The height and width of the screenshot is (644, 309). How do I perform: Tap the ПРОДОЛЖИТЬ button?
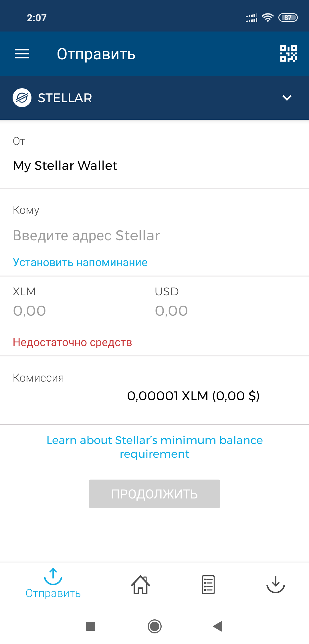[154, 494]
